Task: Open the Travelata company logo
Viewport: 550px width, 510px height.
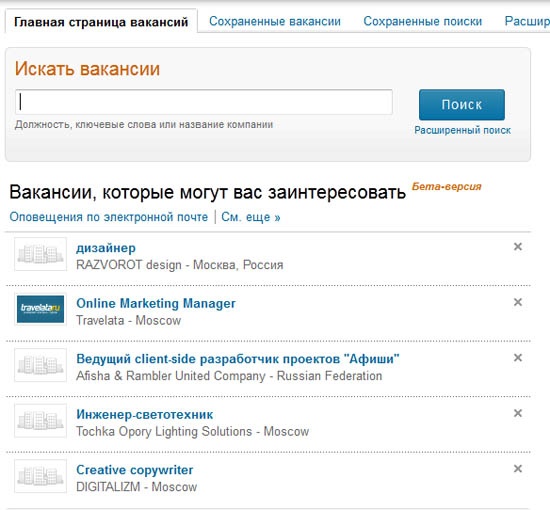Action: [x=40, y=309]
